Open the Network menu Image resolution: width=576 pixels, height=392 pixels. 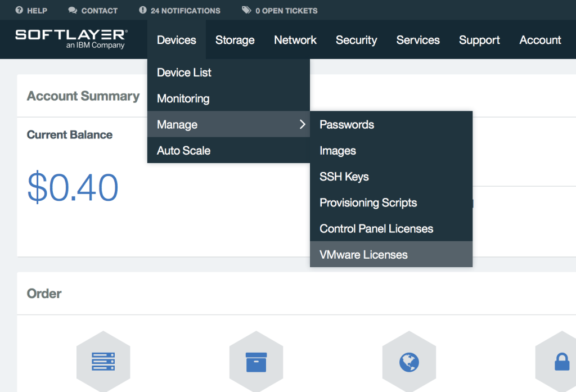click(295, 40)
